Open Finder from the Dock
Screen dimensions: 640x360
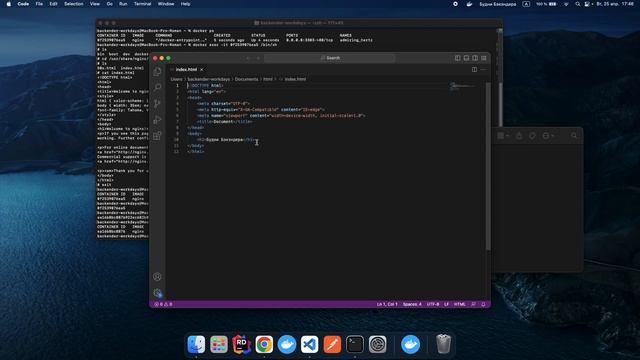[196, 344]
